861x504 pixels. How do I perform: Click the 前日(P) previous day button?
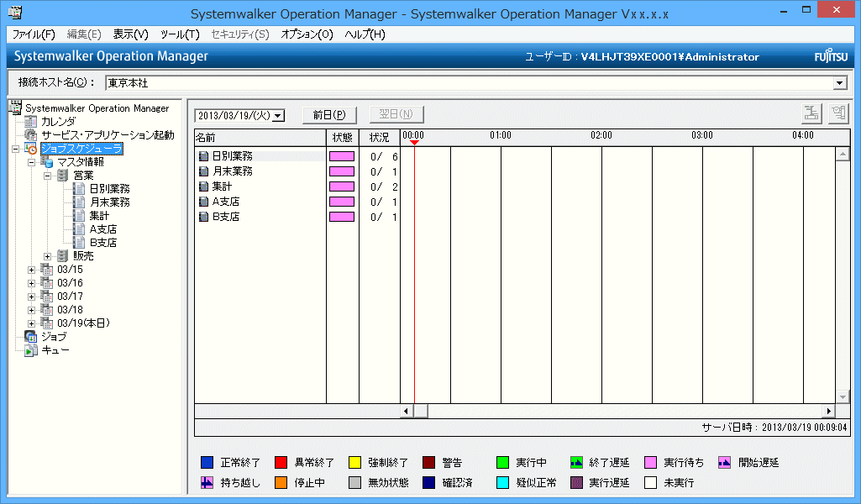[x=329, y=115]
